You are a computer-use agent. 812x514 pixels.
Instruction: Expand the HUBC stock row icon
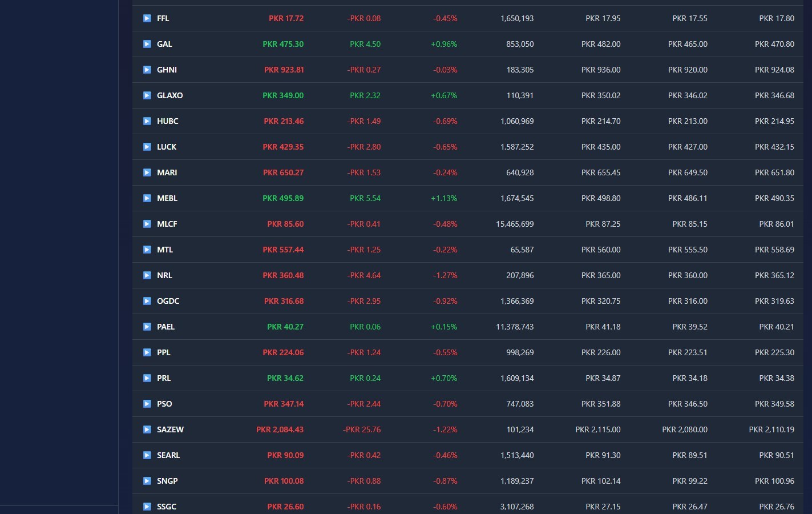tap(147, 121)
